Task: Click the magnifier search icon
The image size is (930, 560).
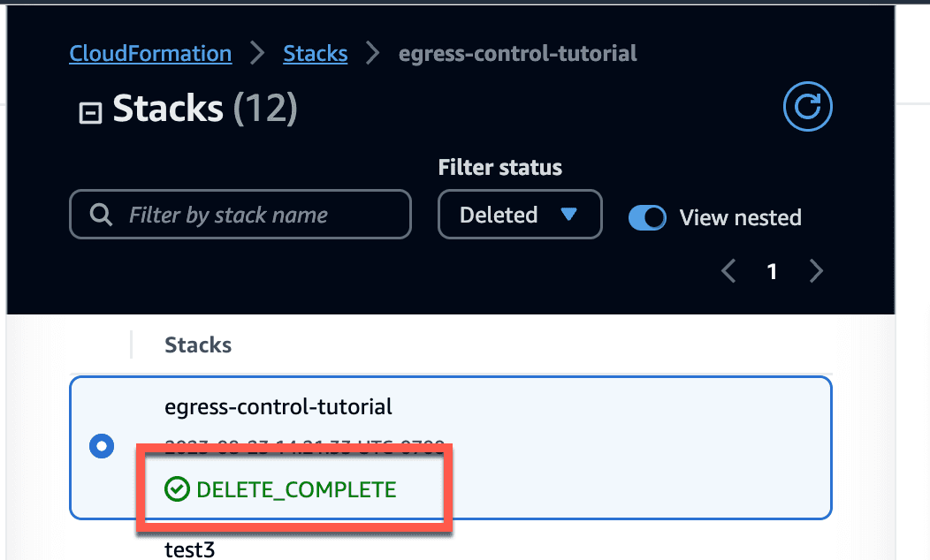Action: [101, 215]
